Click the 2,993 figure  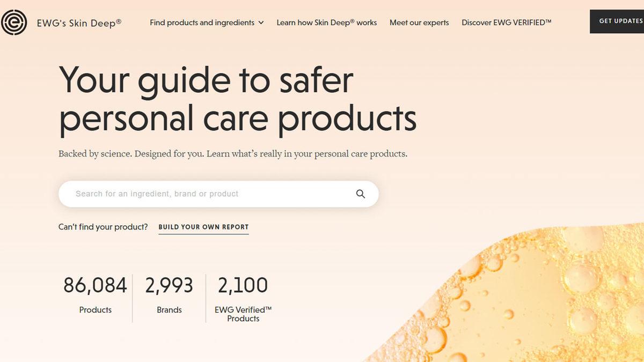point(169,285)
